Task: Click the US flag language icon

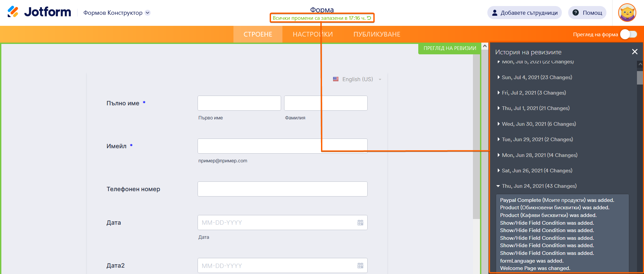Action: (x=336, y=79)
